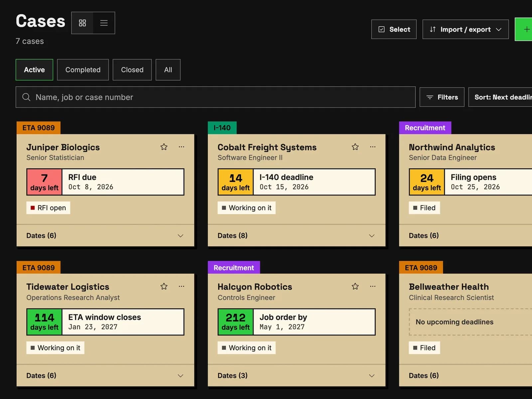The image size is (532, 399).
Task: Click the RFI open status badge
Action: tap(48, 208)
